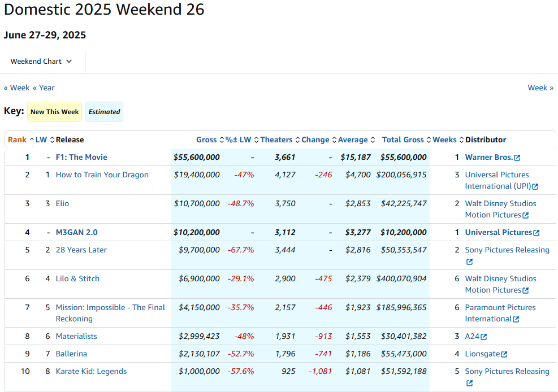Viewport: 558px width, 392px height.
Task: Open F1: The Movie release page
Action: tap(81, 157)
